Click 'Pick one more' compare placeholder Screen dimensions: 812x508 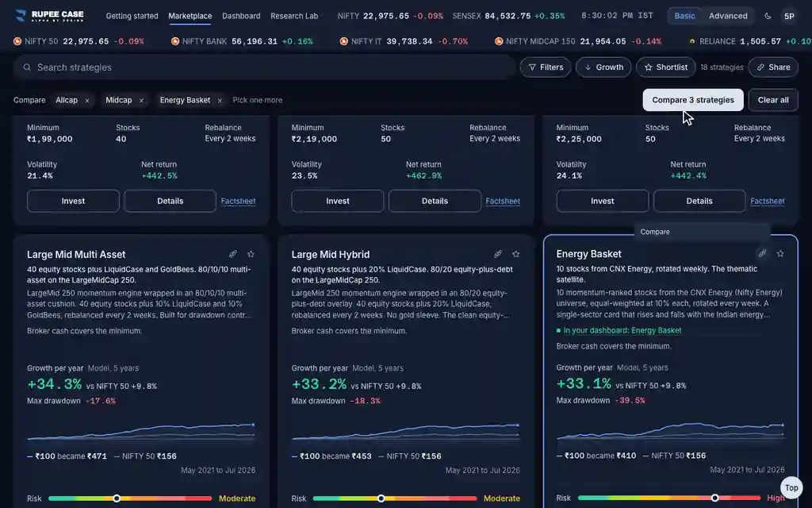pos(258,101)
